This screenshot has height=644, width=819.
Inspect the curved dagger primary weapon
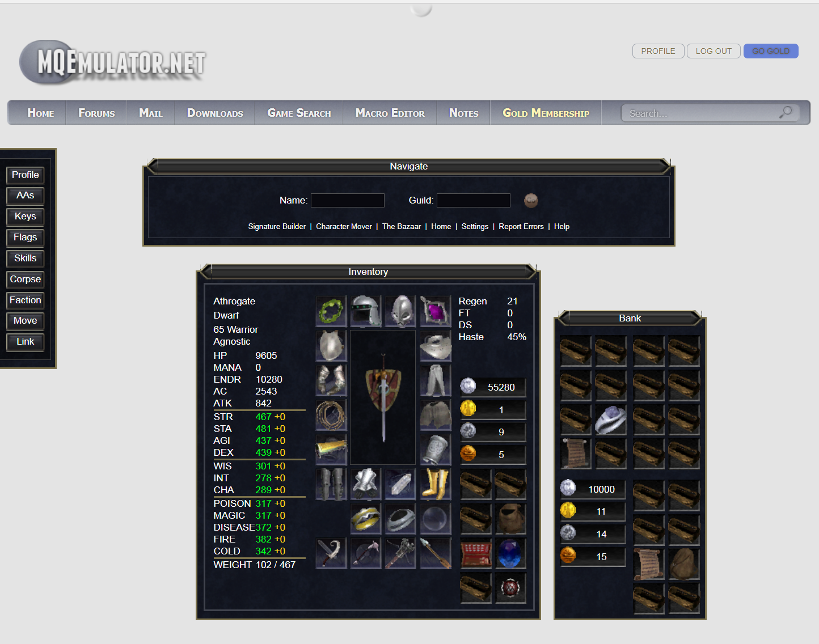(x=331, y=553)
